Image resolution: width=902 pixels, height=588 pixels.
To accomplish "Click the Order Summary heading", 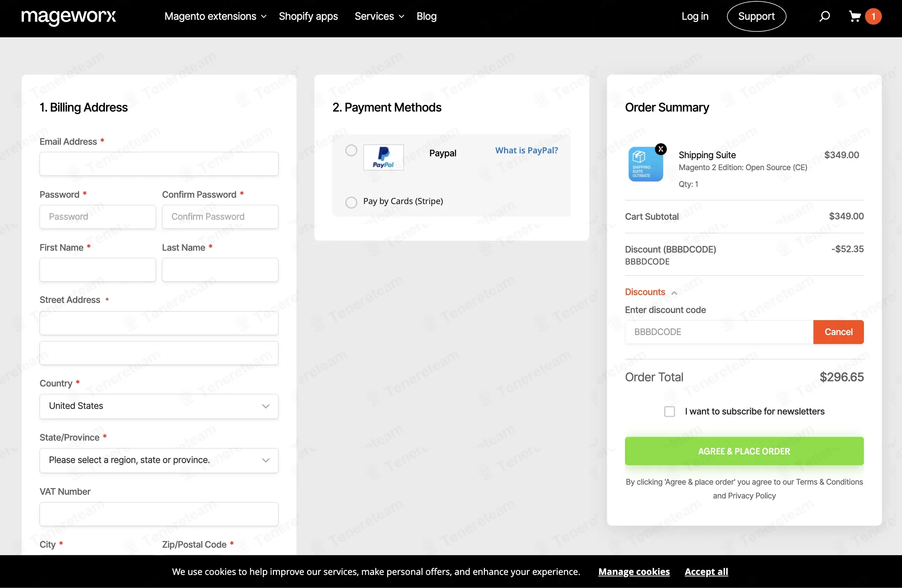I will (667, 107).
